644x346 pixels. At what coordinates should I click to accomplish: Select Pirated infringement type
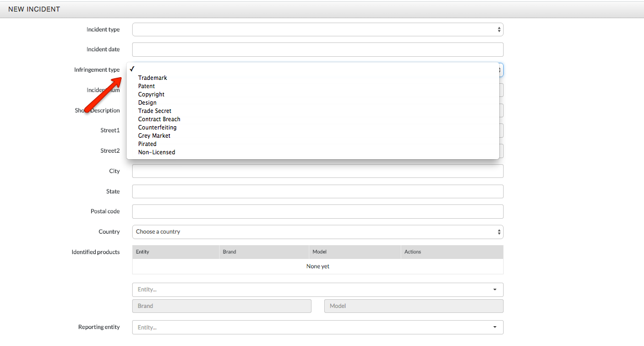point(147,144)
